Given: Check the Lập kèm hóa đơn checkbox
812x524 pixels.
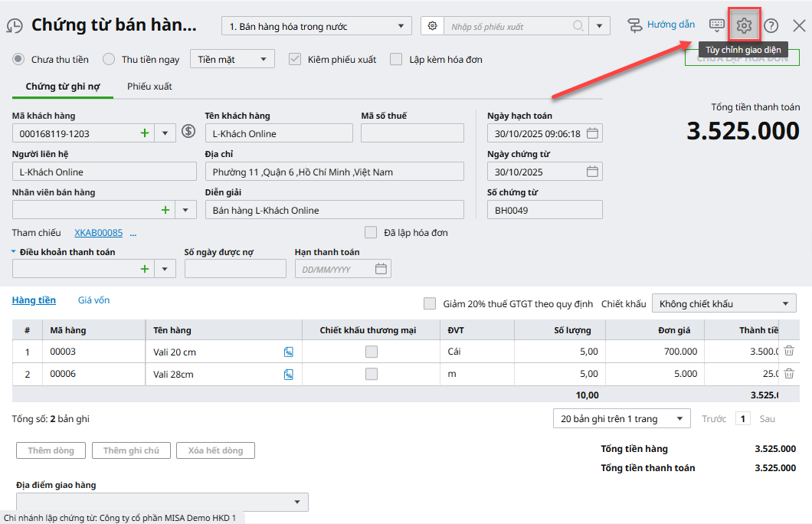Looking at the screenshot, I should click(396, 59).
